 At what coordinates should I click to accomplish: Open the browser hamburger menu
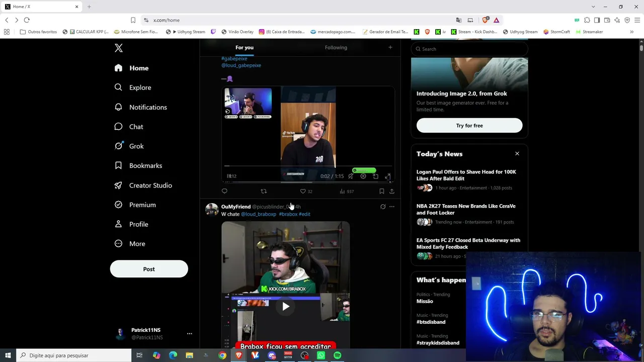pos(637,20)
